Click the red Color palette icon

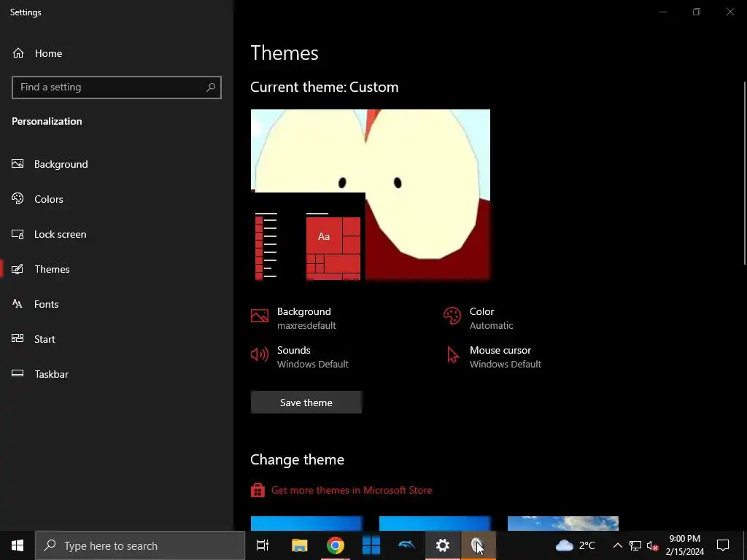coord(452,316)
